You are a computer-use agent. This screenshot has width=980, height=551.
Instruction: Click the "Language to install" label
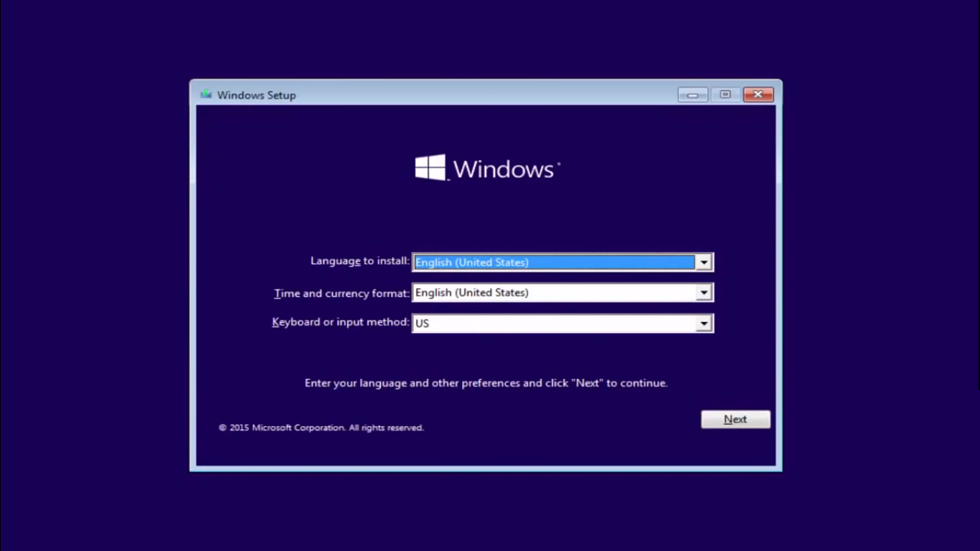pos(359,261)
